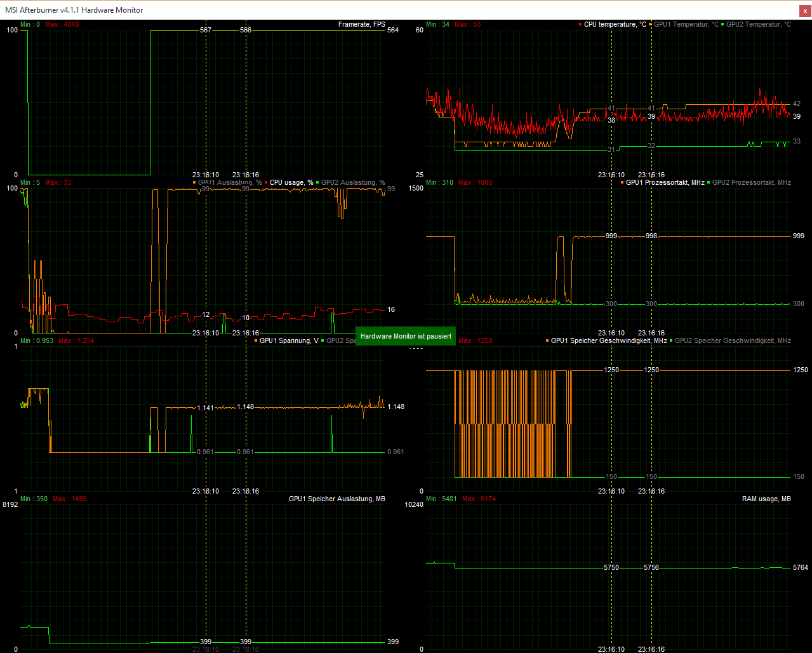Click the CPU temperature marker value '38'
The height and width of the screenshot is (653, 812).
[611, 120]
